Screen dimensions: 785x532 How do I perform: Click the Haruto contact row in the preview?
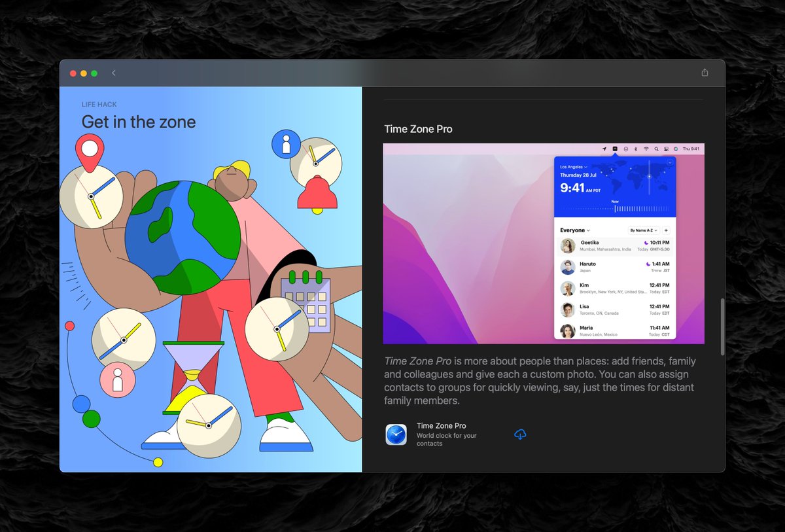(x=615, y=267)
